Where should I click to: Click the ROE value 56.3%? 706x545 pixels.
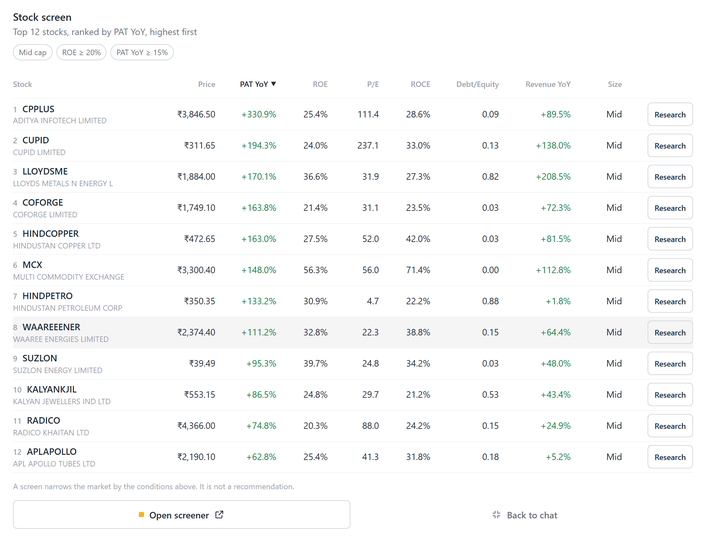click(x=315, y=270)
